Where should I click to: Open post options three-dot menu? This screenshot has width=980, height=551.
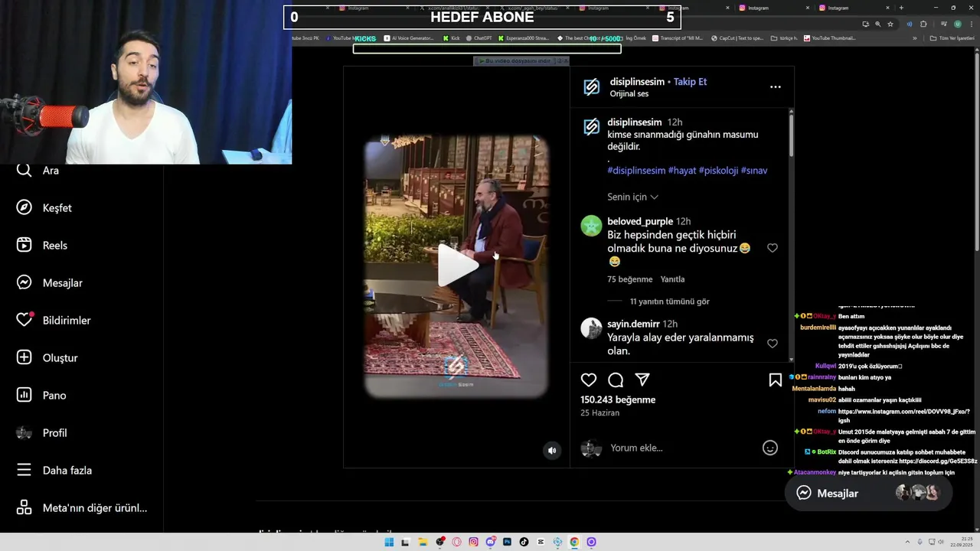click(775, 87)
